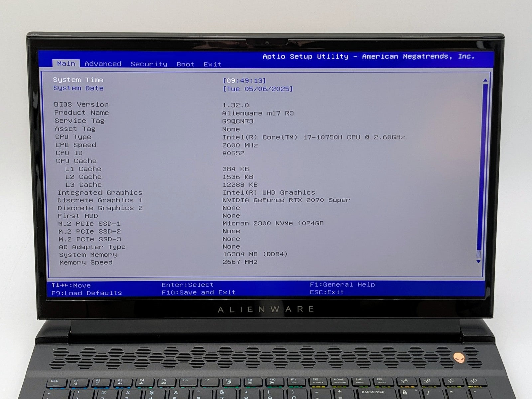Select the System Time value field
This screenshot has width=532, height=399.
pos(244,81)
